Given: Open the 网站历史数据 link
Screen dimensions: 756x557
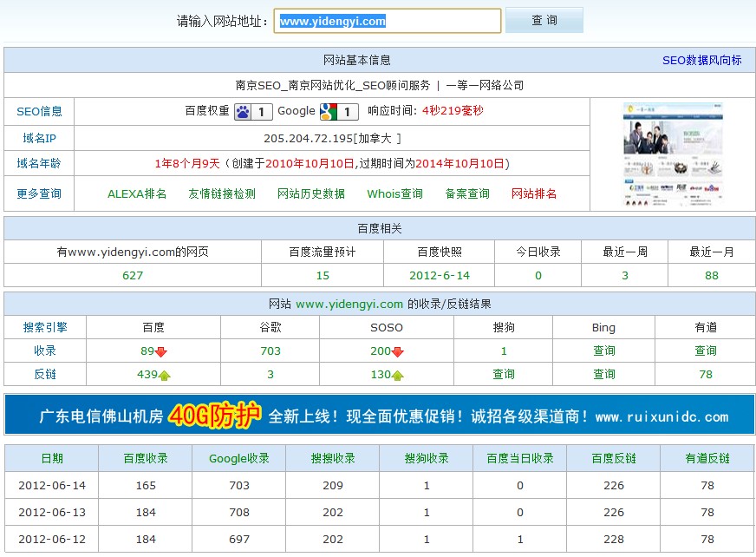Looking at the screenshot, I should pos(311,194).
